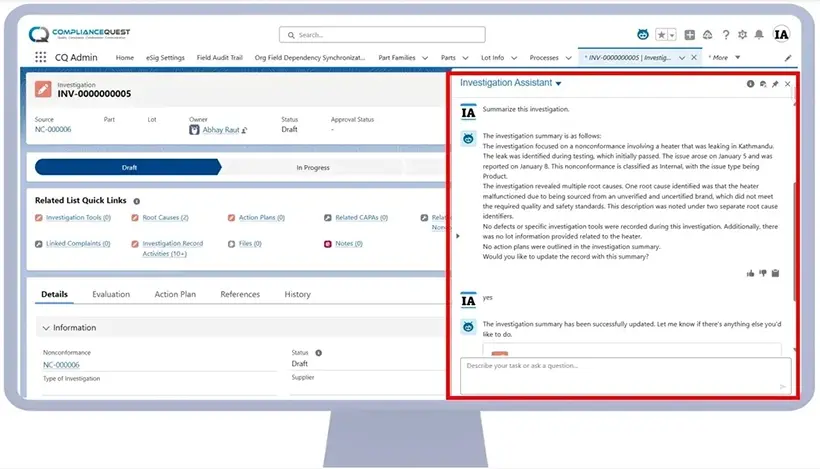Screen dimensions: 820x469
Task: Open the App Launcher grid icon
Action: coord(40,58)
